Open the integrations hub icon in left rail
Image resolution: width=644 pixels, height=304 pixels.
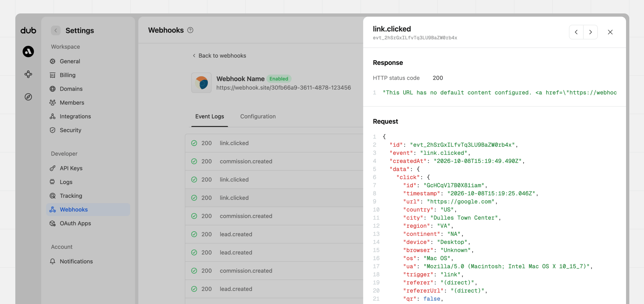[28, 74]
